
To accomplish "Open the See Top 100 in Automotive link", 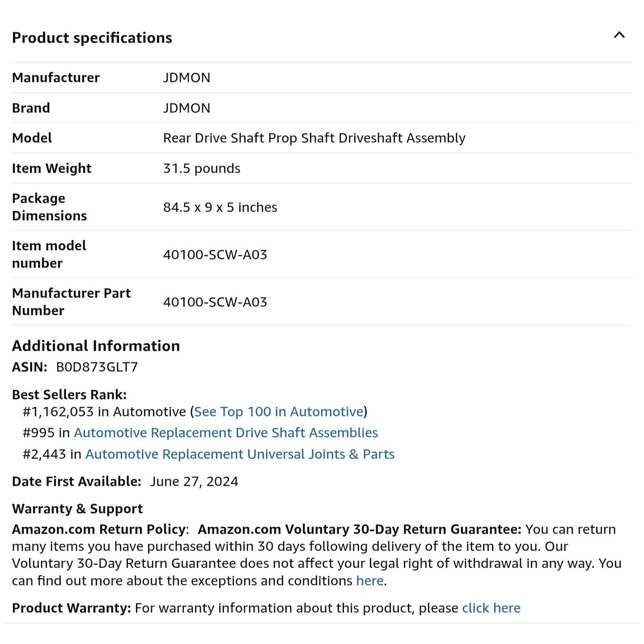I will click(x=279, y=411).
